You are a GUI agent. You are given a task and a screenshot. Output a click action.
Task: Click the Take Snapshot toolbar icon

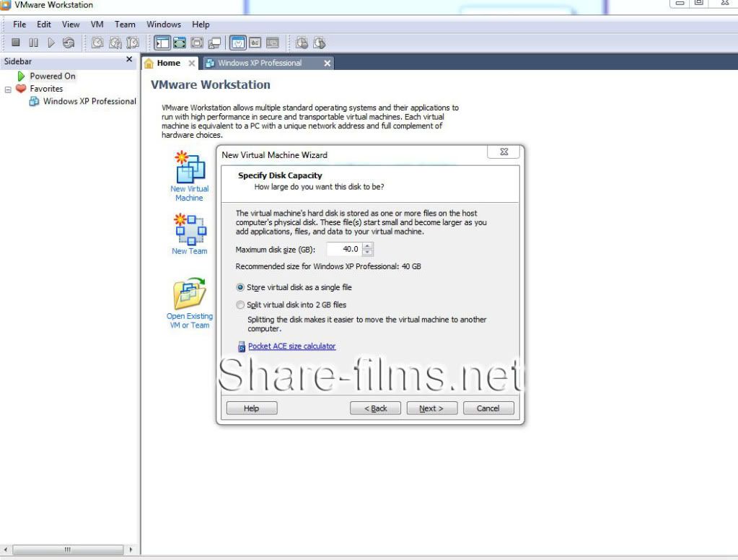click(97, 43)
